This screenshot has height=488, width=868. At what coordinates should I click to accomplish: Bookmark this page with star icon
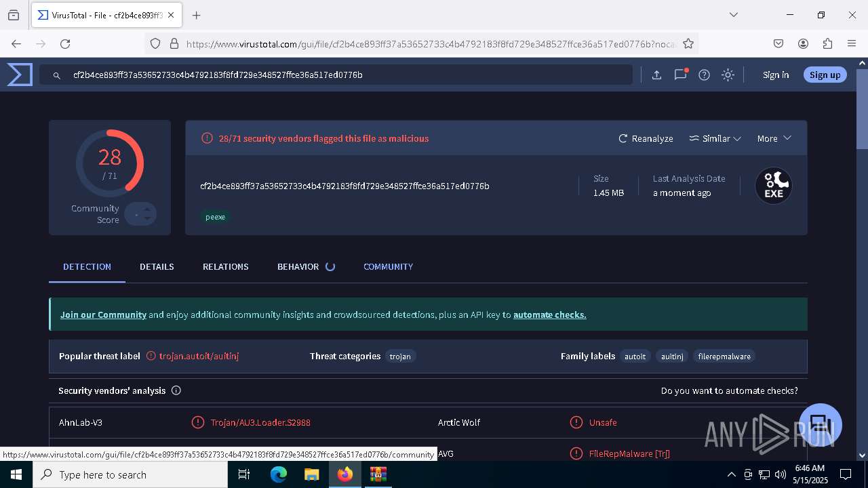(688, 43)
